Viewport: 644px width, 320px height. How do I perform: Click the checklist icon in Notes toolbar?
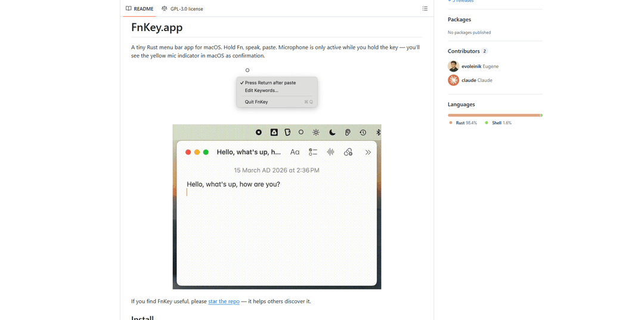[x=313, y=152]
